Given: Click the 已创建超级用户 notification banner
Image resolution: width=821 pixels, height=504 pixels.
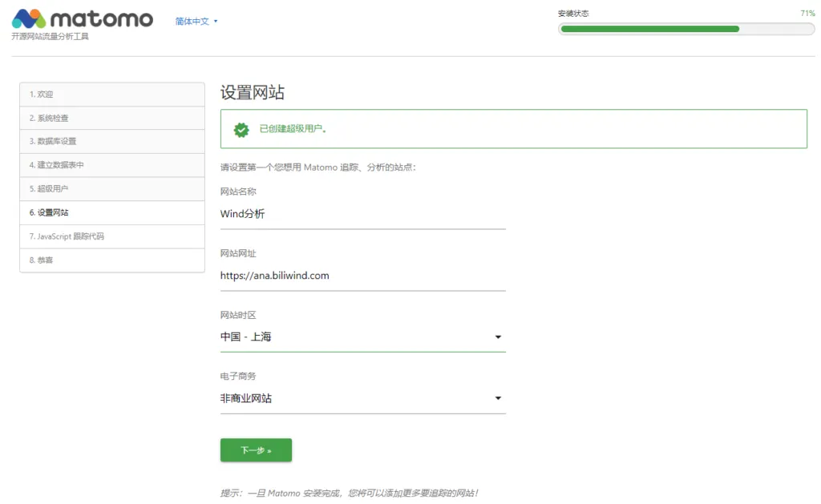Looking at the screenshot, I should tap(513, 129).
